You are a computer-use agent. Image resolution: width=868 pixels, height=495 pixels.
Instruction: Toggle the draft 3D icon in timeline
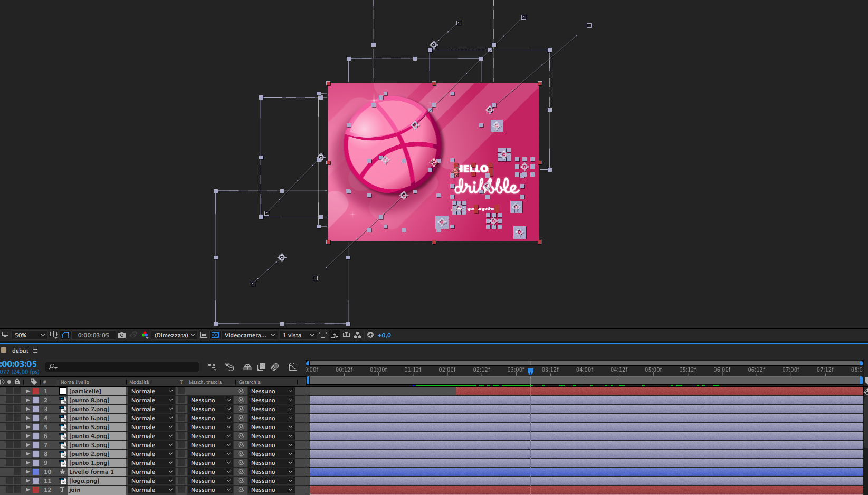click(230, 367)
